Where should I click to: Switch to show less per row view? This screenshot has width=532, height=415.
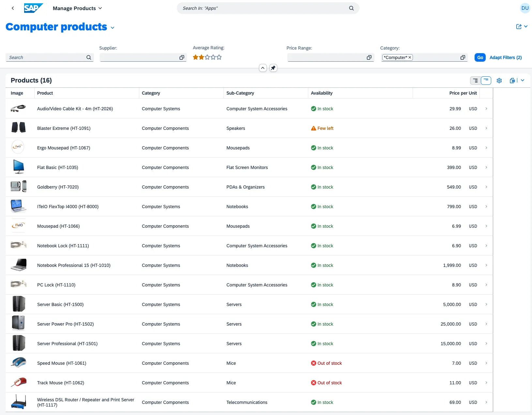(x=486, y=81)
